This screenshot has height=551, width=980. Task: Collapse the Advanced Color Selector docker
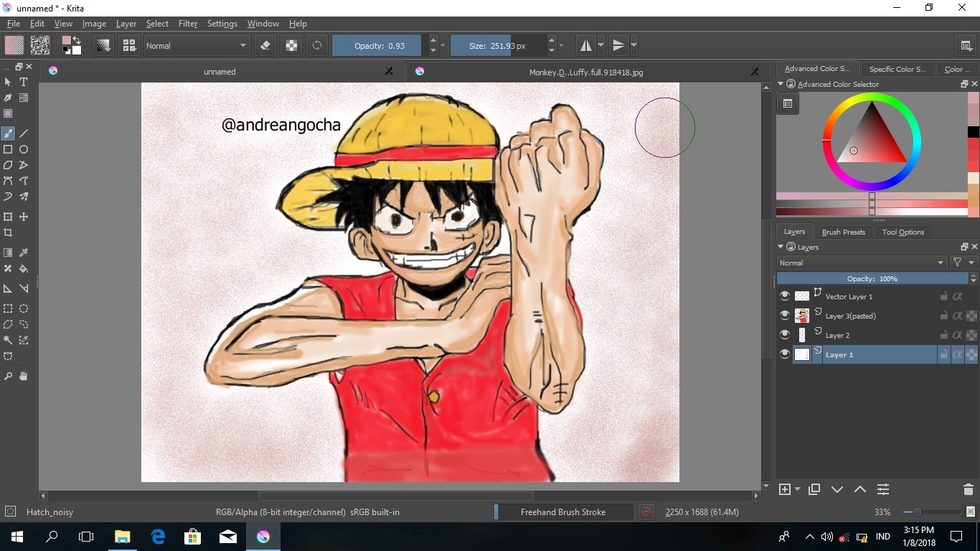[781, 84]
